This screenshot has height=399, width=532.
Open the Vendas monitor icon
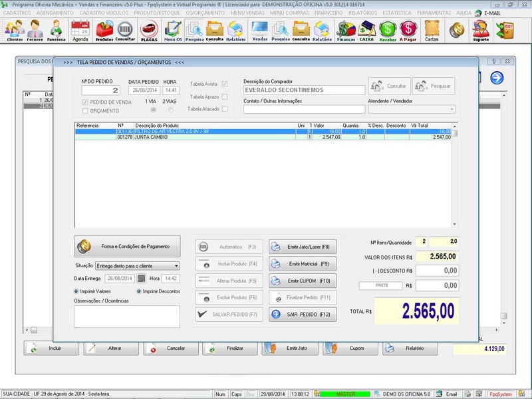coord(260,31)
